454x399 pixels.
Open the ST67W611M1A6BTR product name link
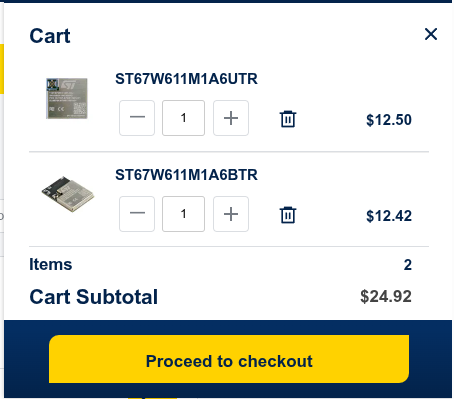(x=186, y=175)
